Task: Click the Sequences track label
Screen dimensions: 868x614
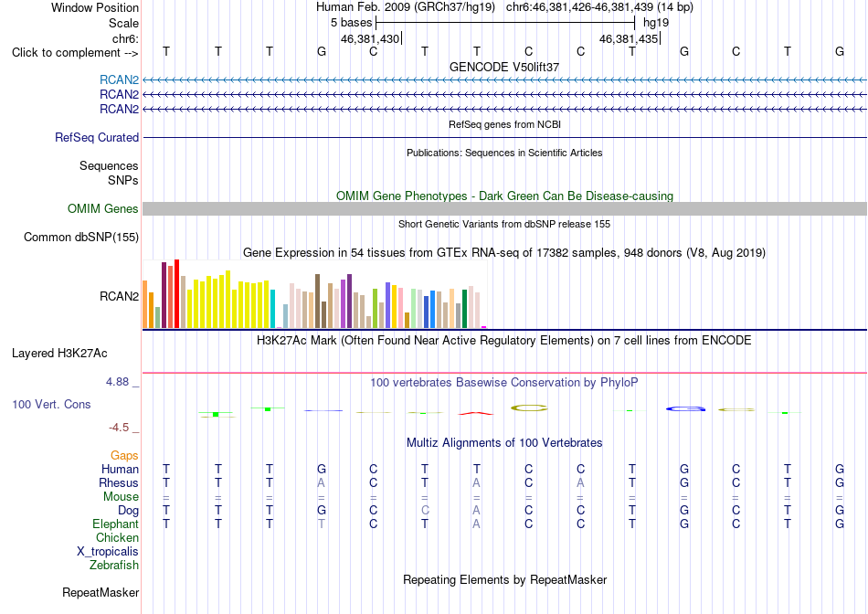Action: click(109, 165)
